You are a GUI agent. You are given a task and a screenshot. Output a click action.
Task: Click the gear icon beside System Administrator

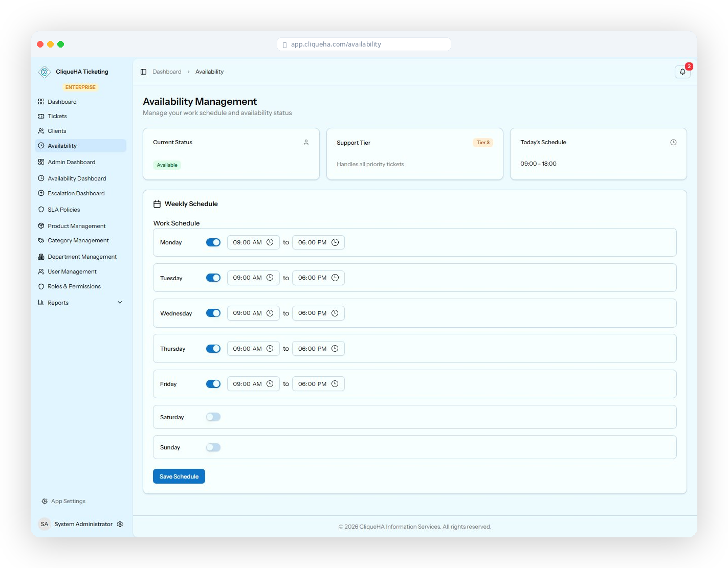click(120, 524)
